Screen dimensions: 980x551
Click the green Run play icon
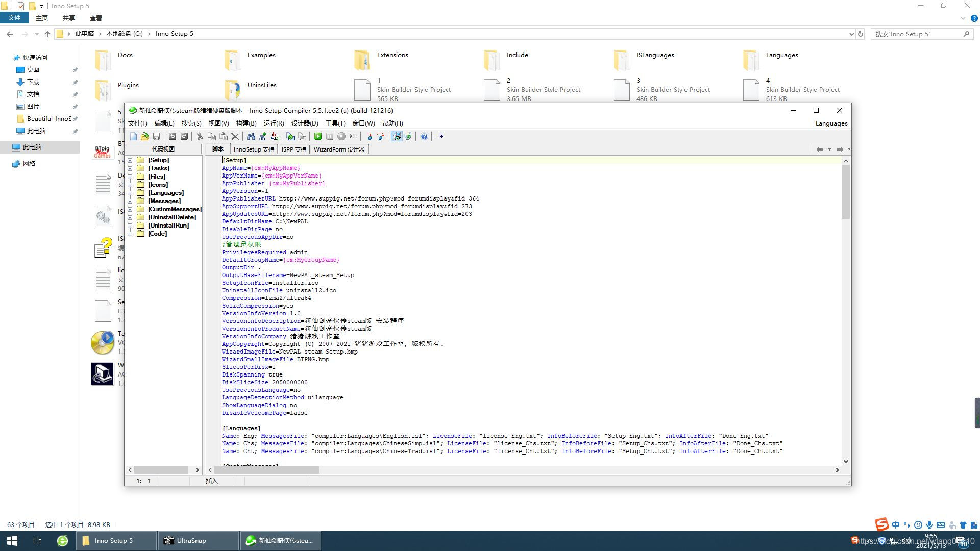[x=318, y=136]
